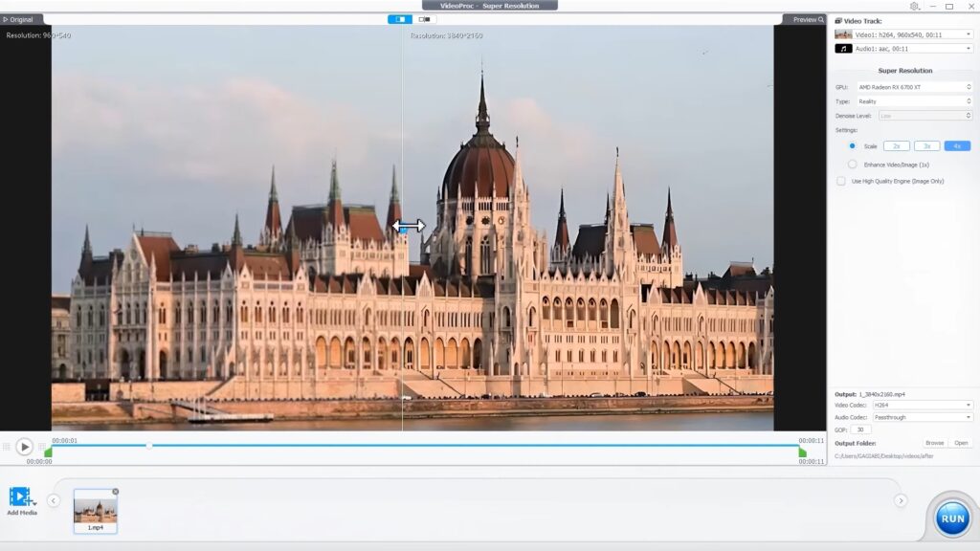This screenshot has width=980, height=551.
Task: Open the Denoise Level dropdown
Action: coord(925,116)
